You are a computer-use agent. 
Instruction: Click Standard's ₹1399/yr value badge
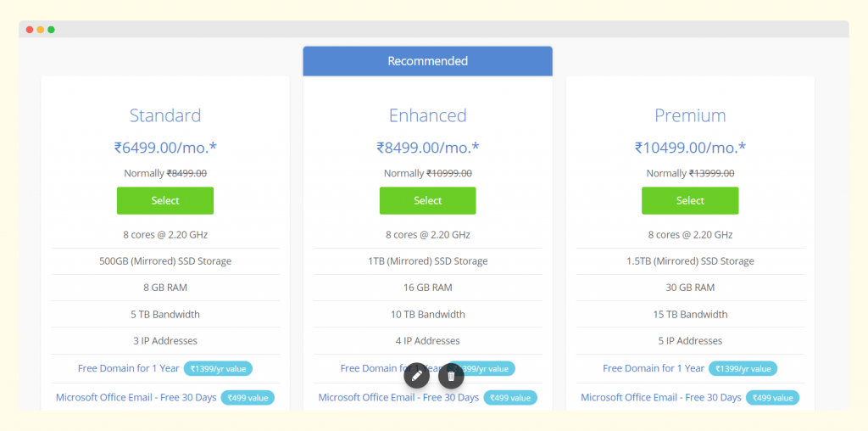pos(219,369)
